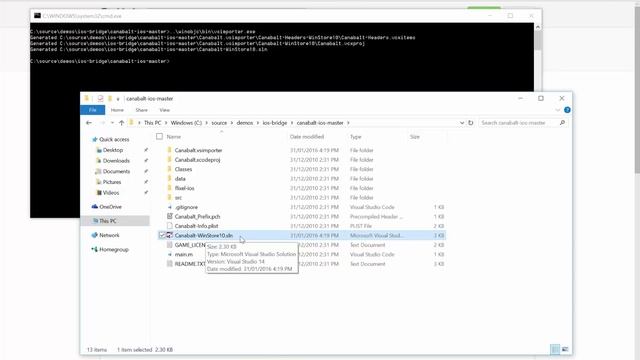Viewport: 640px width, 360px height.
Task: Select the Canabalt_Prefix.pch file
Action: (198, 217)
